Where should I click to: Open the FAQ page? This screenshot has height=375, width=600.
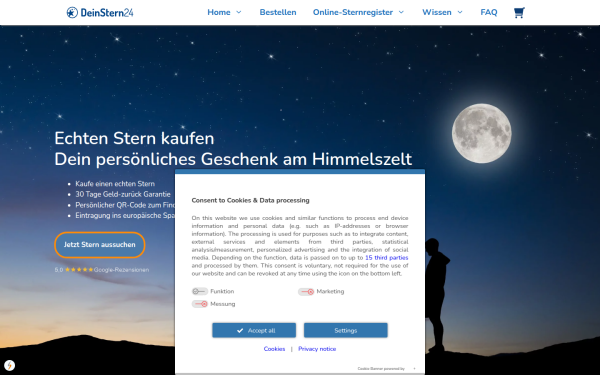489,12
